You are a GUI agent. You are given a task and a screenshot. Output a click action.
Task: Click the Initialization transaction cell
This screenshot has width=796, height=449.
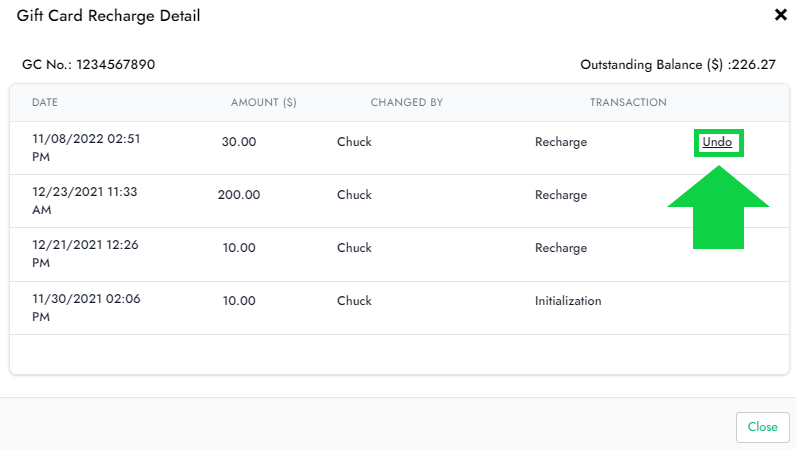(x=568, y=301)
